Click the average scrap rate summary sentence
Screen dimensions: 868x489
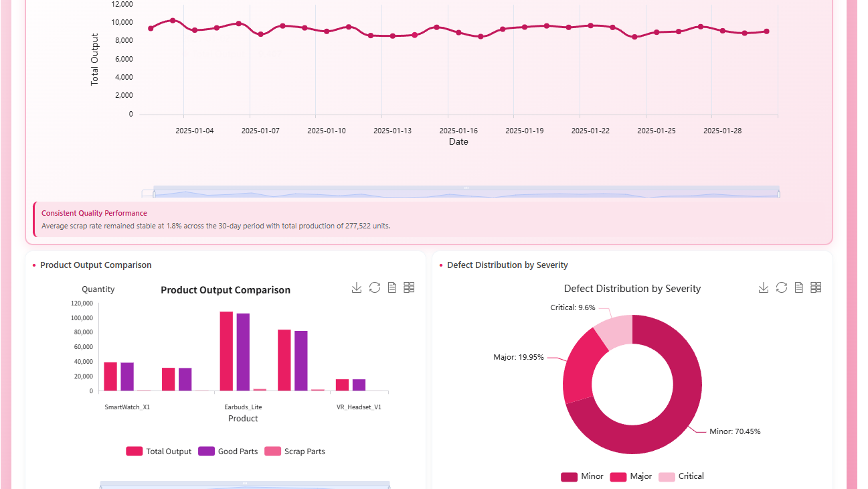tap(215, 226)
